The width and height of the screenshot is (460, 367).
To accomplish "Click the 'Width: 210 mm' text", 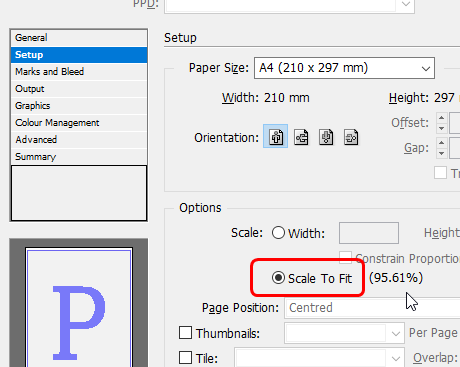I will (266, 98).
